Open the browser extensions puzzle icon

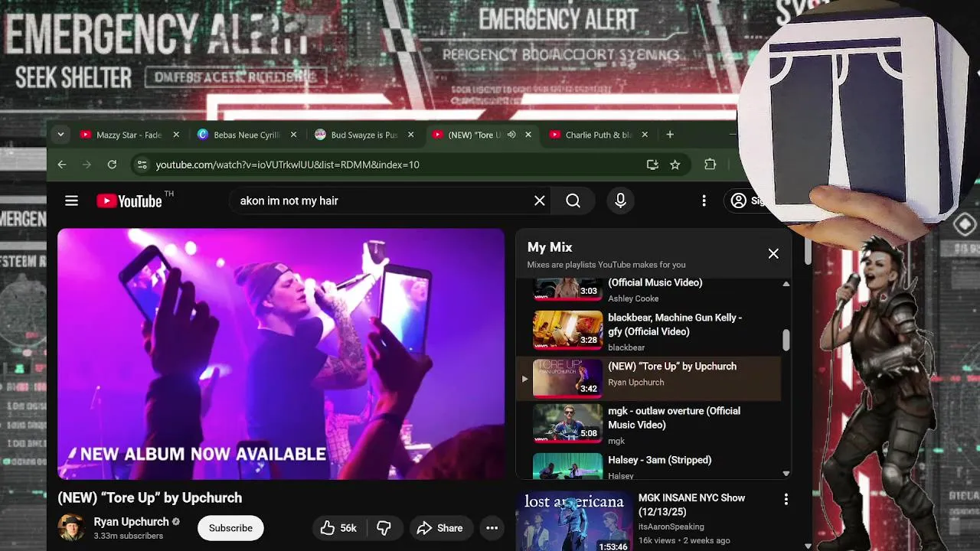(x=710, y=165)
